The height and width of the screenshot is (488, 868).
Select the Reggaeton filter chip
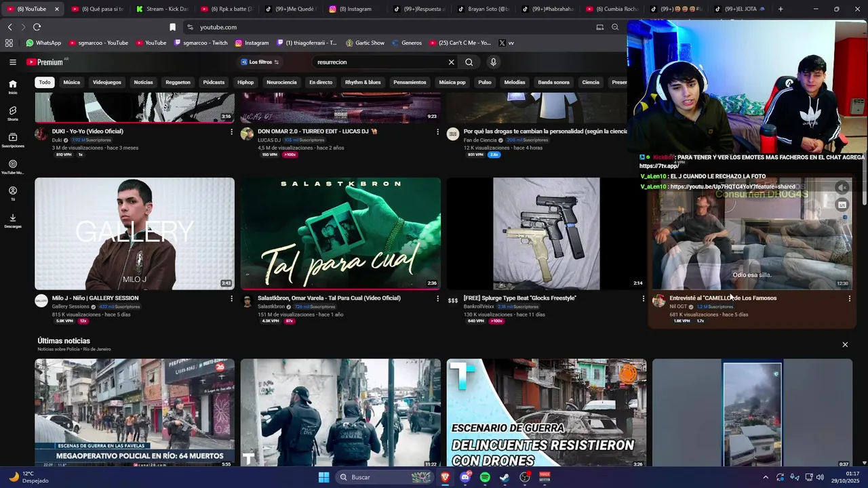[x=178, y=82]
